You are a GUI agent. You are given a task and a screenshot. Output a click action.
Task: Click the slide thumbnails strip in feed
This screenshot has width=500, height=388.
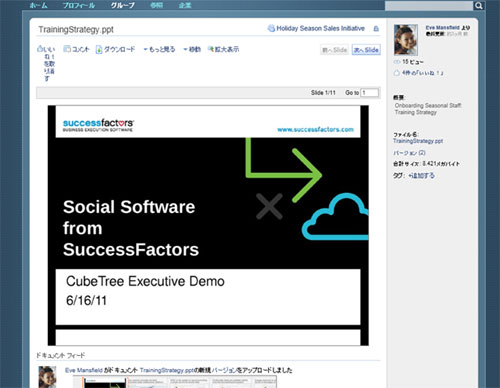click(175, 382)
